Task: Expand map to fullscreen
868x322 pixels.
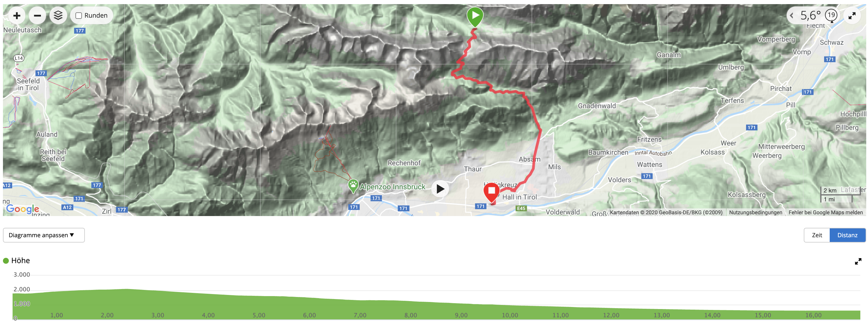Action: click(852, 16)
